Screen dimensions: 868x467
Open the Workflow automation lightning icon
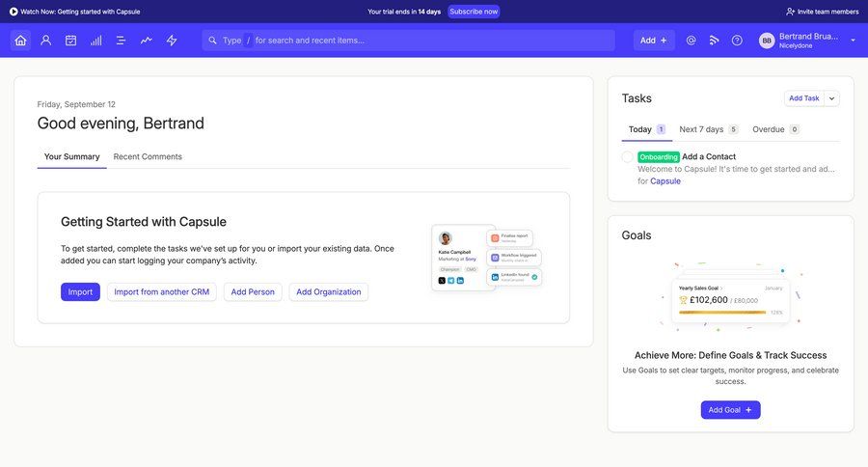tap(172, 41)
